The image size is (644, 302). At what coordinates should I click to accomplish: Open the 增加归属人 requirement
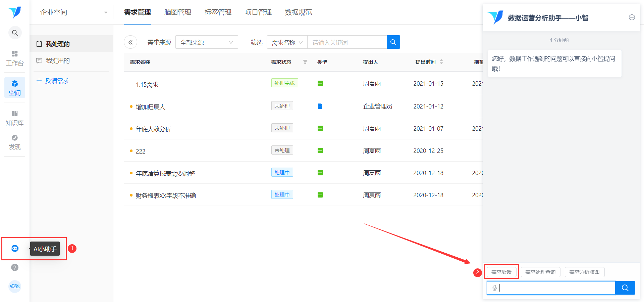(x=151, y=107)
